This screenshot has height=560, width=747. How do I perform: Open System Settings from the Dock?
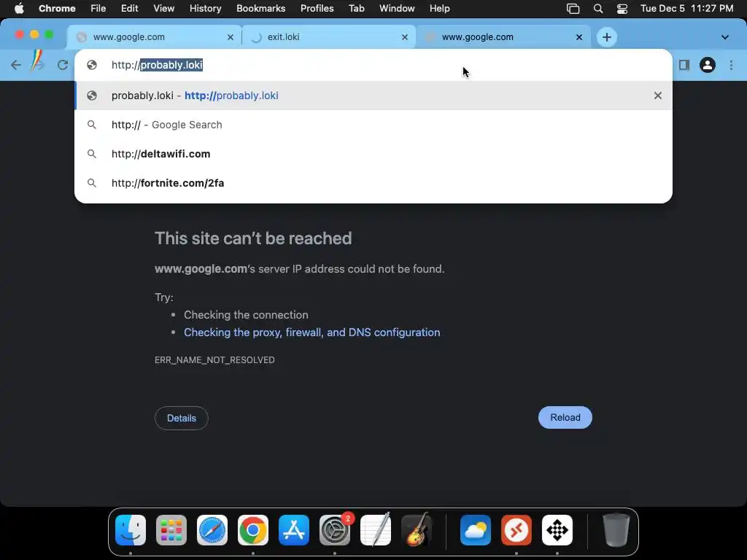pos(334,530)
